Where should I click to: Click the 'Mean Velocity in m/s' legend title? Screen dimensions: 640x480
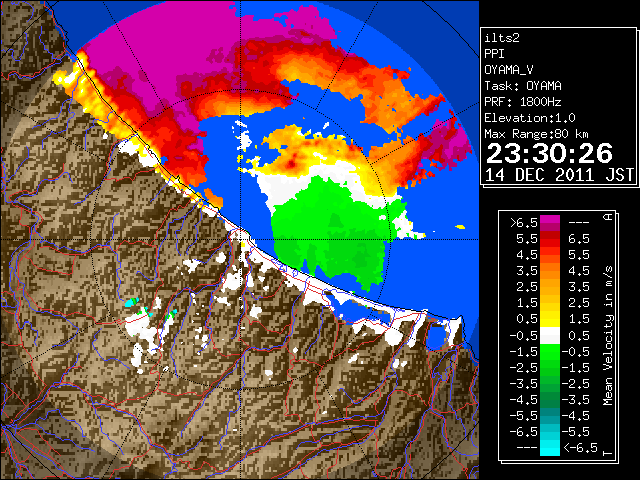608,336
